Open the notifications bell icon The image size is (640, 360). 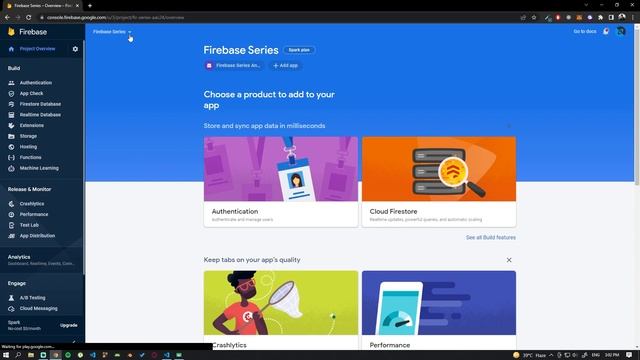tap(606, 31)
